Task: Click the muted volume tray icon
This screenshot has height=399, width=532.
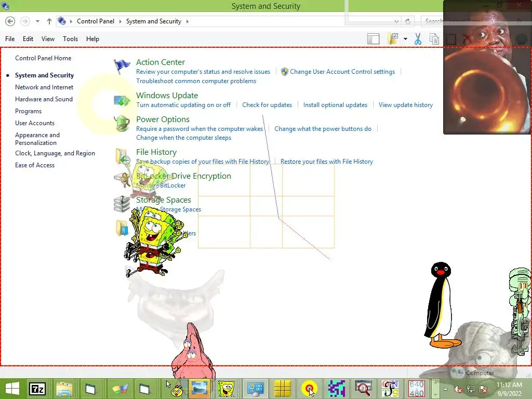Action: coord(458,389)
